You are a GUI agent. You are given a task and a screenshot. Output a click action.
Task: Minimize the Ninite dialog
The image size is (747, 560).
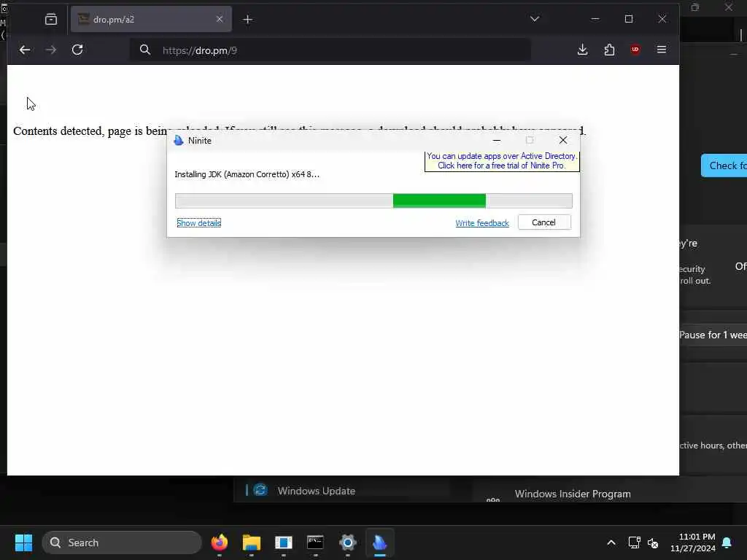click(496, 141)
